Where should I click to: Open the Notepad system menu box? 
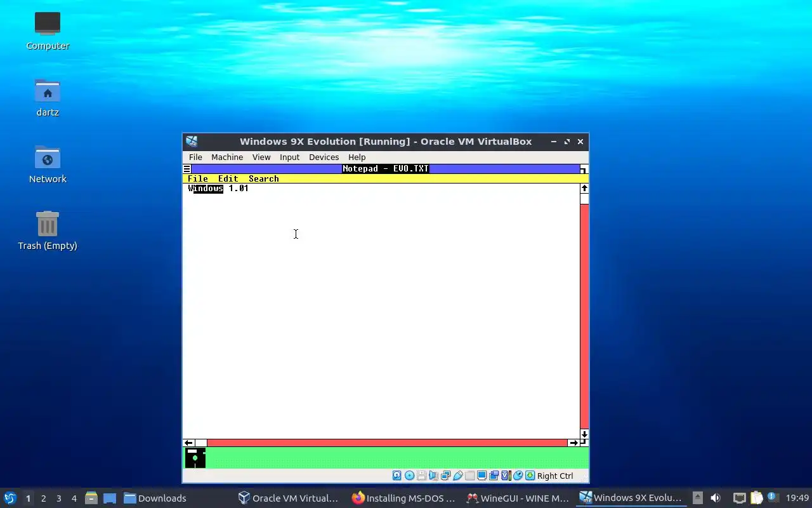[x=187, y=169]
